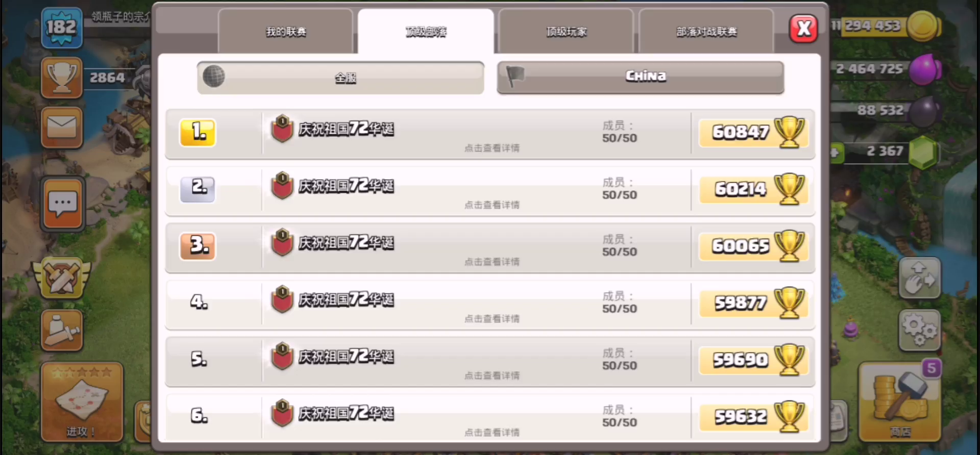Open the settings gears icon
Screen dimensions: 980x455
pos(919,330)
